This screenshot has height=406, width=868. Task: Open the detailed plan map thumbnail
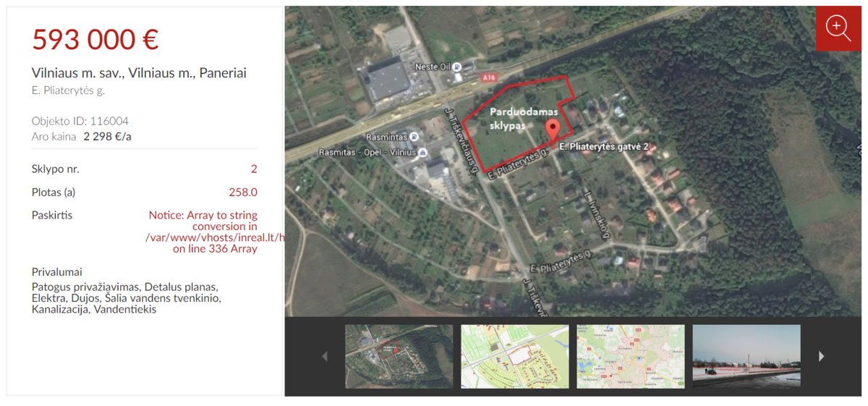click(514, 356)
